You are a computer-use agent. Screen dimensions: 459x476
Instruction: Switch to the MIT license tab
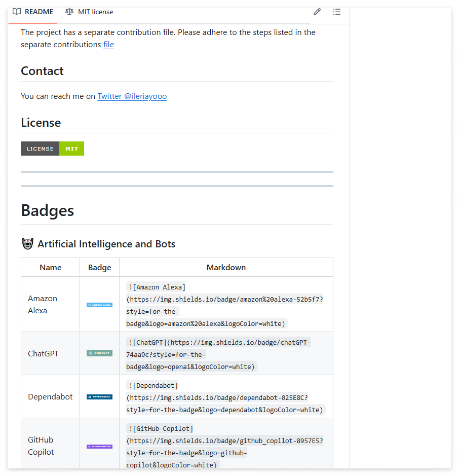89,12
